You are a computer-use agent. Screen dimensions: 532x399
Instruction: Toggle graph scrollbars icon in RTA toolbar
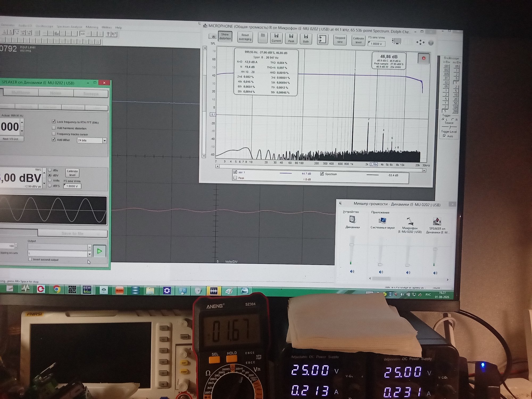pos(397,41)
